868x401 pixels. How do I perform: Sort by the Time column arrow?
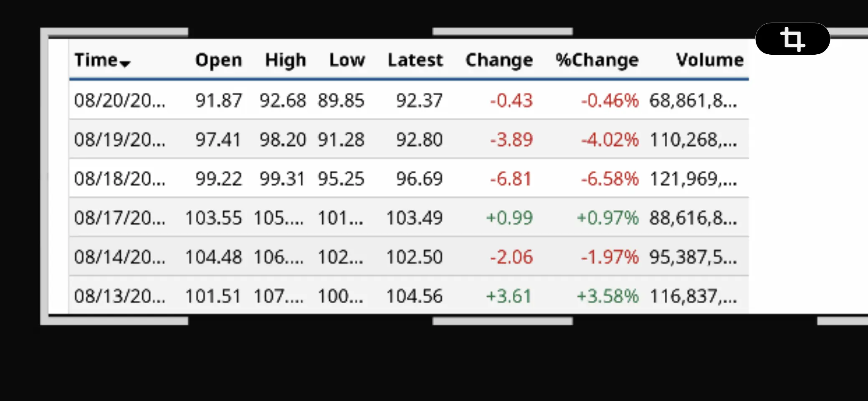(x=125, y=63)
